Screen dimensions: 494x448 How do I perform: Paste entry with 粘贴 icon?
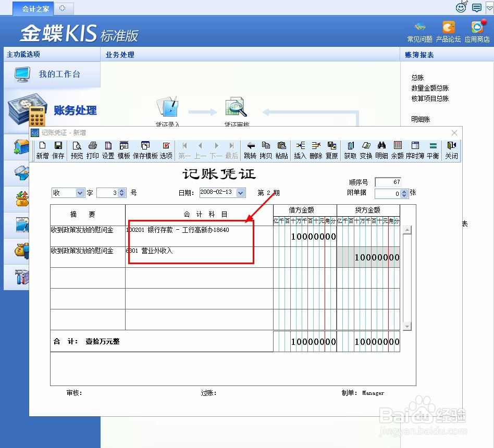click(282, 150)
